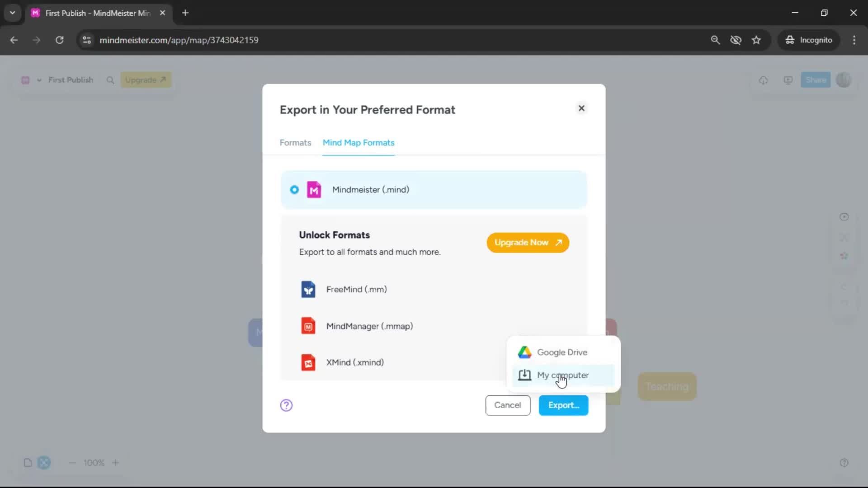
Task: Click the FreeMind file icon
Action: pos(308,289)
